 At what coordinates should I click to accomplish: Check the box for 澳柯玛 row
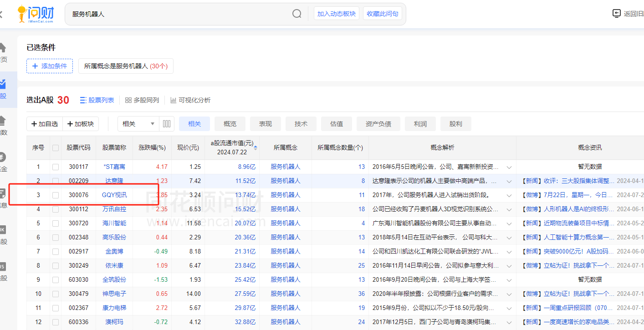pos(56,322)
